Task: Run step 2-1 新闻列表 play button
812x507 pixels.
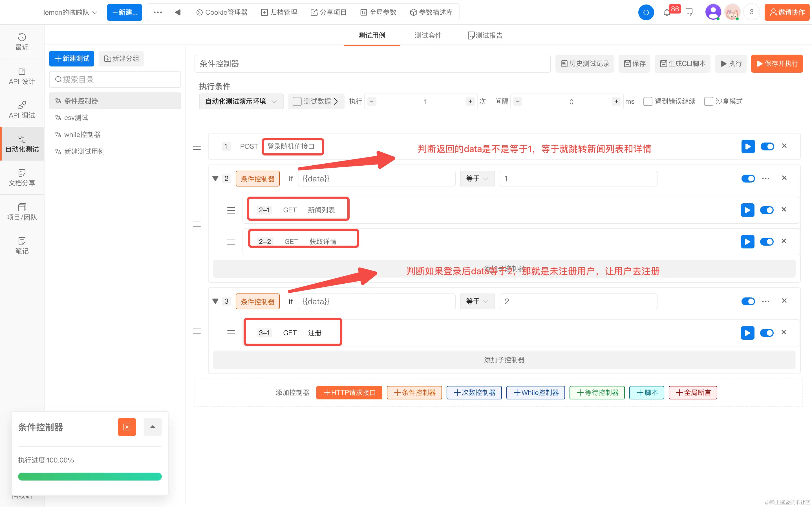Action: pos(747,210)
